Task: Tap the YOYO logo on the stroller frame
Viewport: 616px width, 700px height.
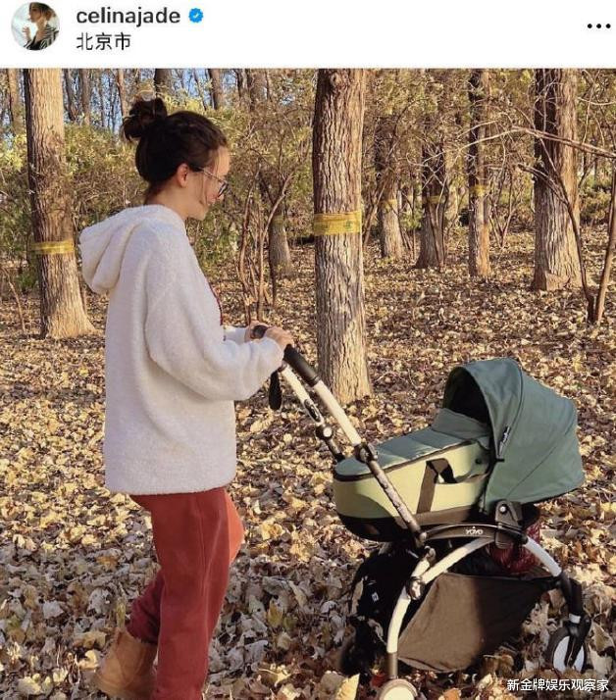Action: coord(475,531)
